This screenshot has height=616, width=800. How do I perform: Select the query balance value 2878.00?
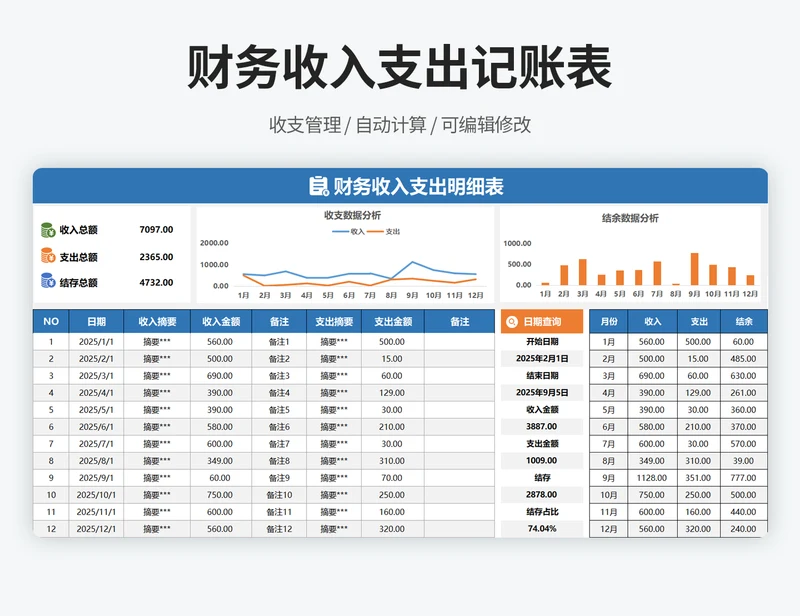tap(542, 495)
